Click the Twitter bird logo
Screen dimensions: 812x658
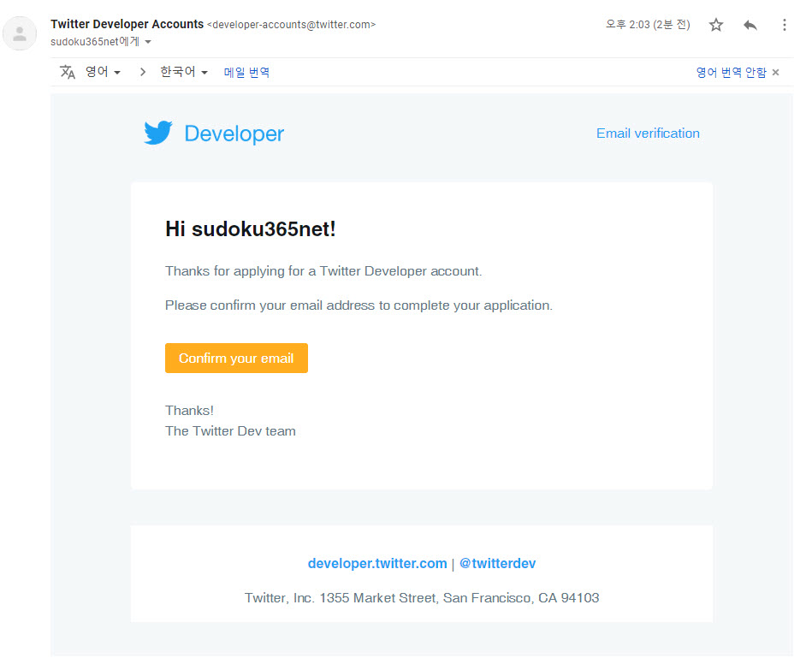[158, 133]
